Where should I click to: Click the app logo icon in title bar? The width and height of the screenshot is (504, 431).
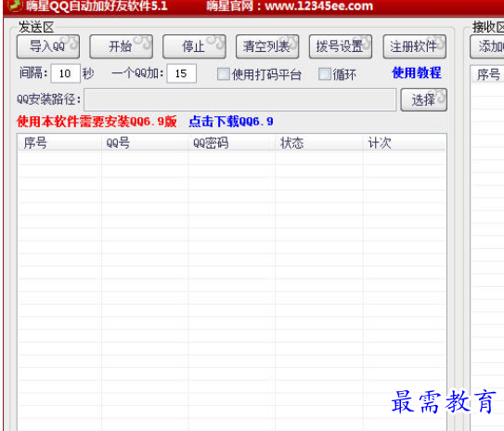(15, 6)
